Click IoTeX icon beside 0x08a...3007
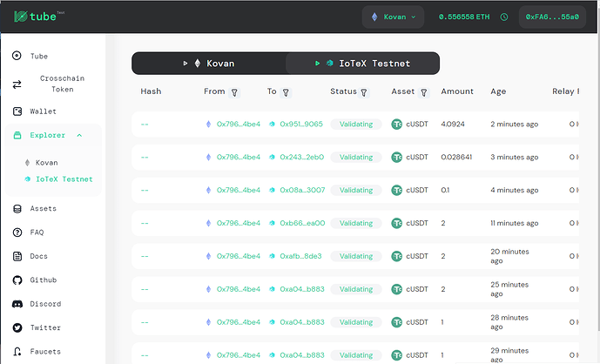The width and height of the screenshot is (600, 364). pyautogui.click(x=272, y=190)
